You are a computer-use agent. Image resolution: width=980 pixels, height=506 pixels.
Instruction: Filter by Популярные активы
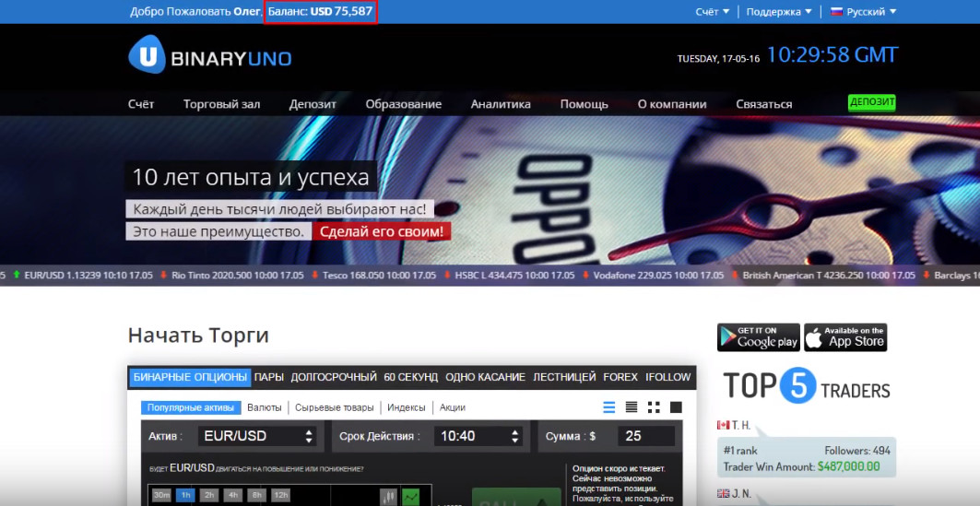191,408
